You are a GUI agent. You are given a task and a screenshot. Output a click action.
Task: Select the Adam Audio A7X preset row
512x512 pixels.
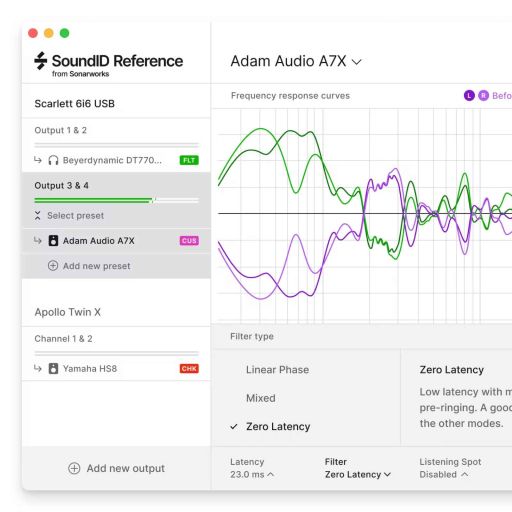pyautogui.click(x=116, y=241)
